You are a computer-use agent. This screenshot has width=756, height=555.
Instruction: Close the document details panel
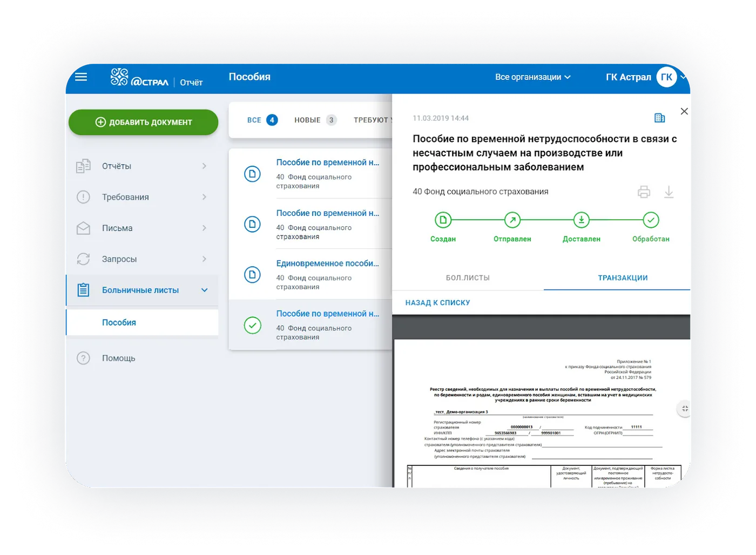(x=684, y=111)
